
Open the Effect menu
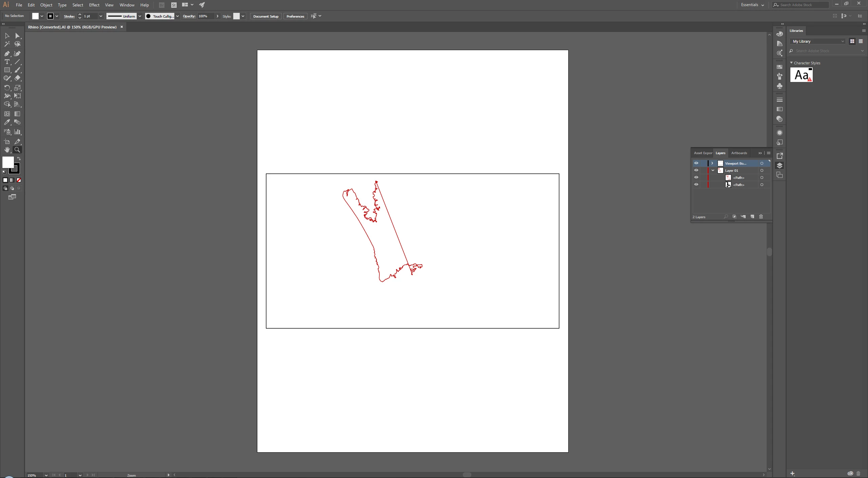click(x=94, y=5)
